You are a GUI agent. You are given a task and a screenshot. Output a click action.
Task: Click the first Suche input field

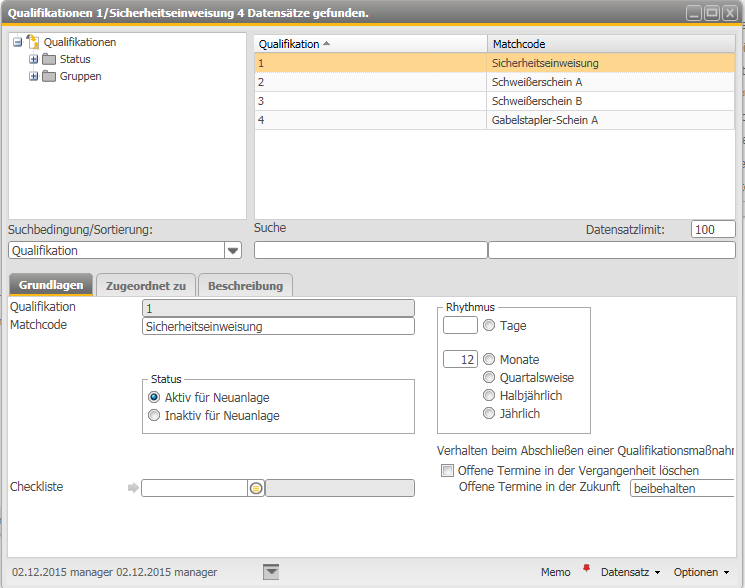click(371, 250)
